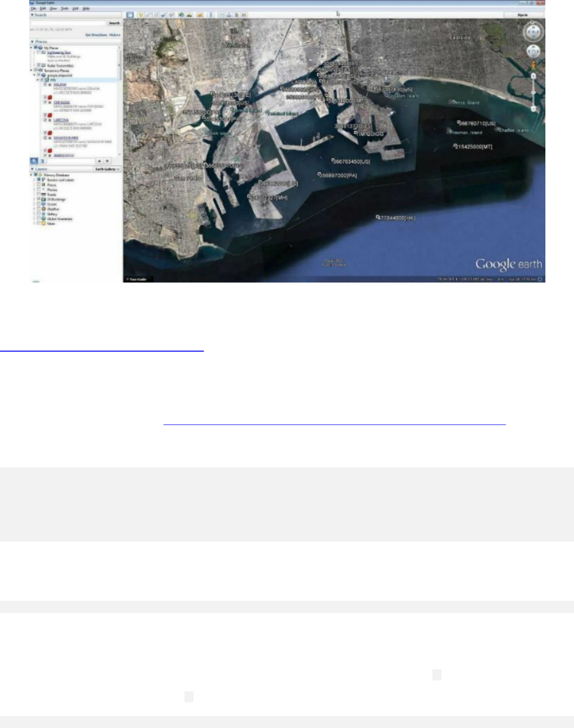Collapse the Primary Database tree node
Viewport: 574px width, 728px height.
coord(31,175)
